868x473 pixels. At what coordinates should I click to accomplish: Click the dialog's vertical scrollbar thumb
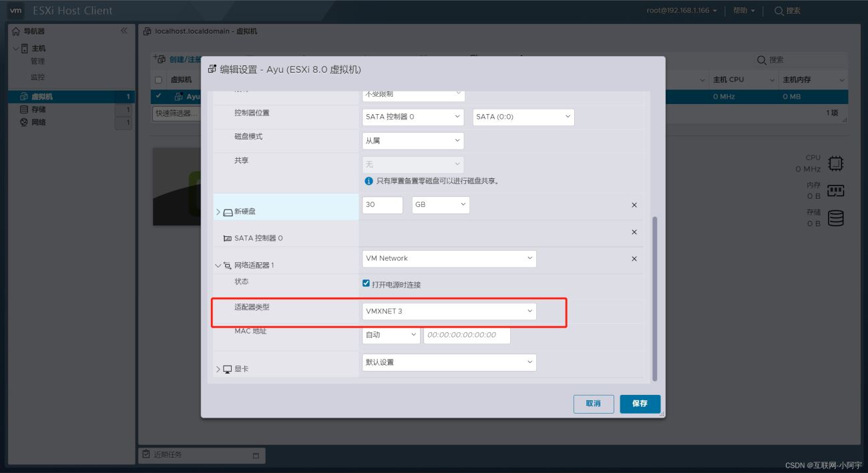click(x=654, y=299)
